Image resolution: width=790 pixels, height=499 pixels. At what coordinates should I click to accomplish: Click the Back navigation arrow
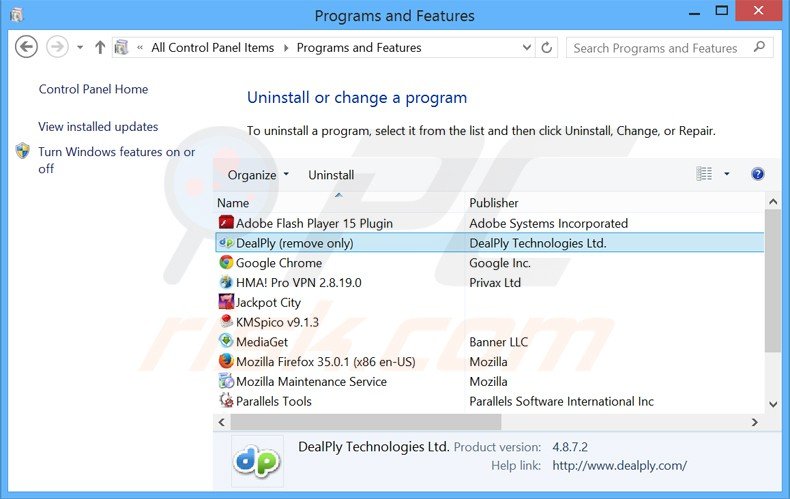tap(26, 47)
